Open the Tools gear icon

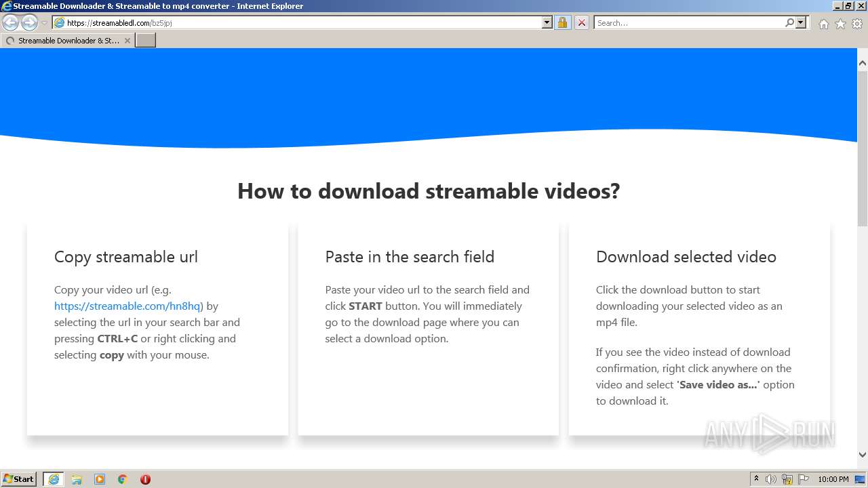point(857,24)
